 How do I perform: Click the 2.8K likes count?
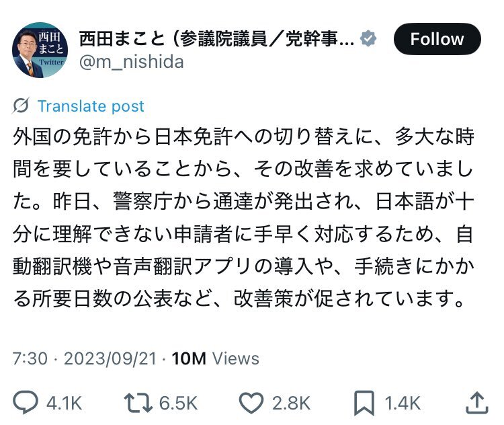pos(292,403)
